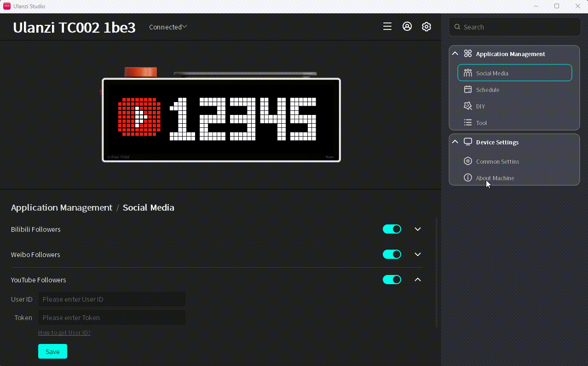
Task: Maximize the Ulanzi Studio window
Action: (557, 6)
